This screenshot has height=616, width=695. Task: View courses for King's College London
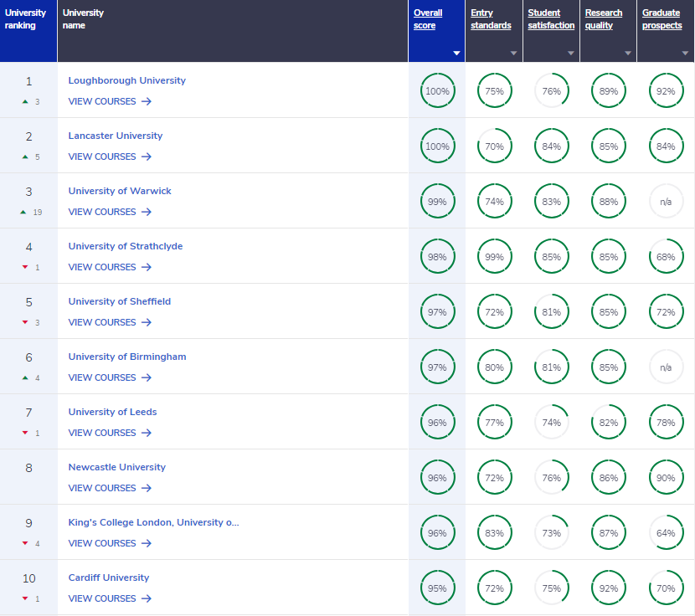point(110,543)
